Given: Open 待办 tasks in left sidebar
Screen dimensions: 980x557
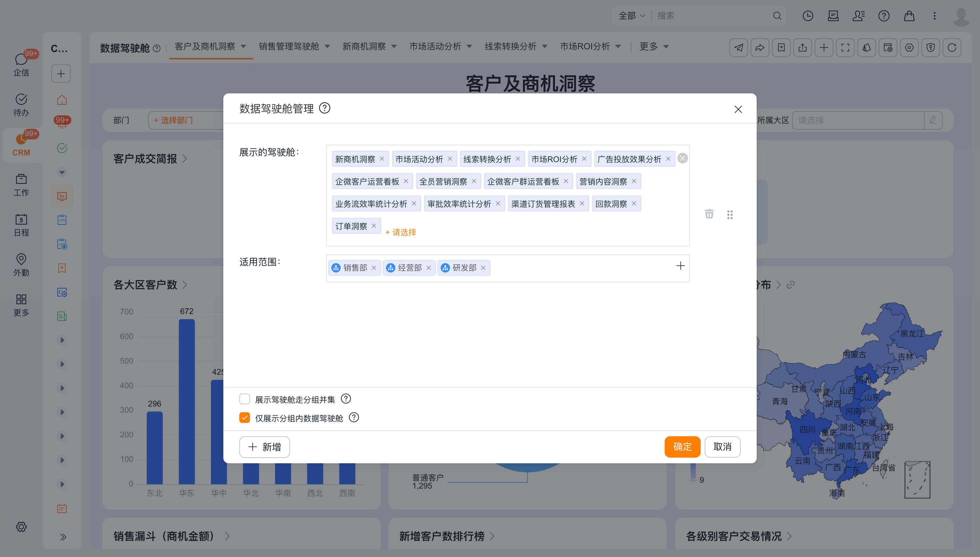Looking at the screenshot, I should click(x=21, y=105).
